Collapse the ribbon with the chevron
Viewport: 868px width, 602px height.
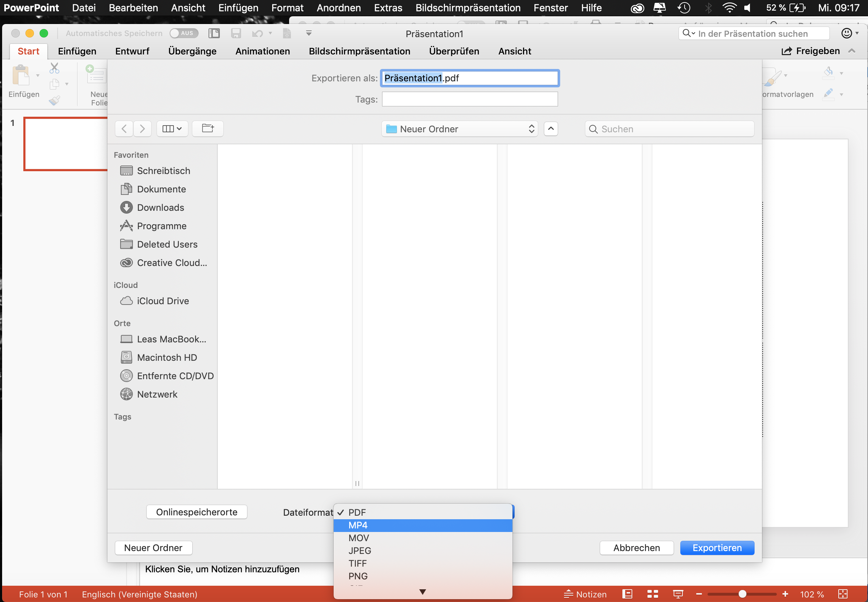852,51
